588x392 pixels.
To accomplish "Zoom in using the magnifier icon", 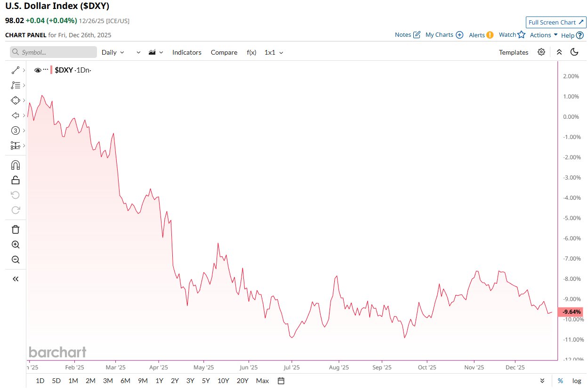I will [16, 245].
